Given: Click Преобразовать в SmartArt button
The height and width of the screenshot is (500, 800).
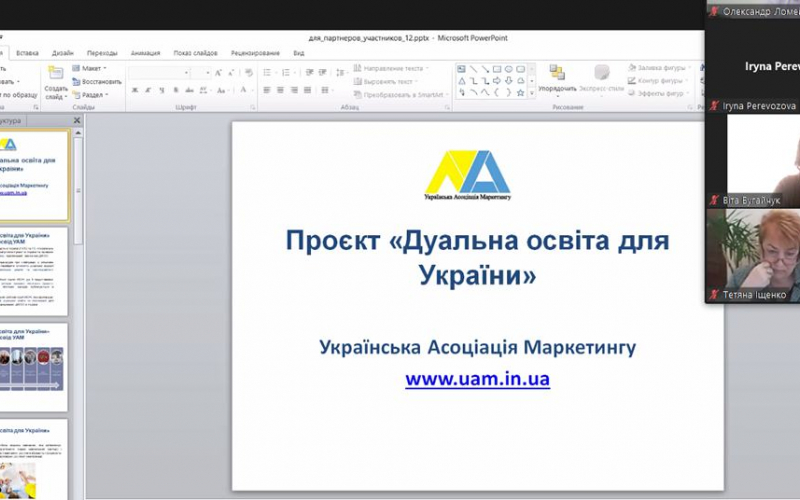Looking at the screenshot, I should (401, 95).
